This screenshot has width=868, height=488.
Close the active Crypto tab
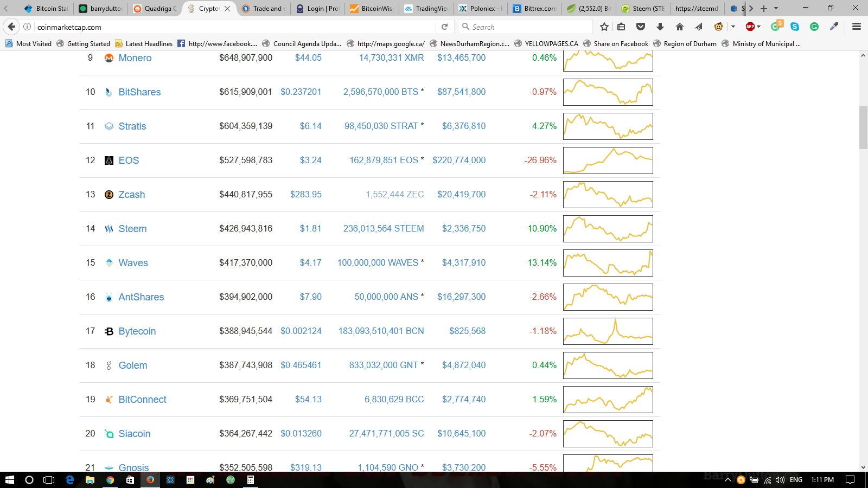[227, 9]
